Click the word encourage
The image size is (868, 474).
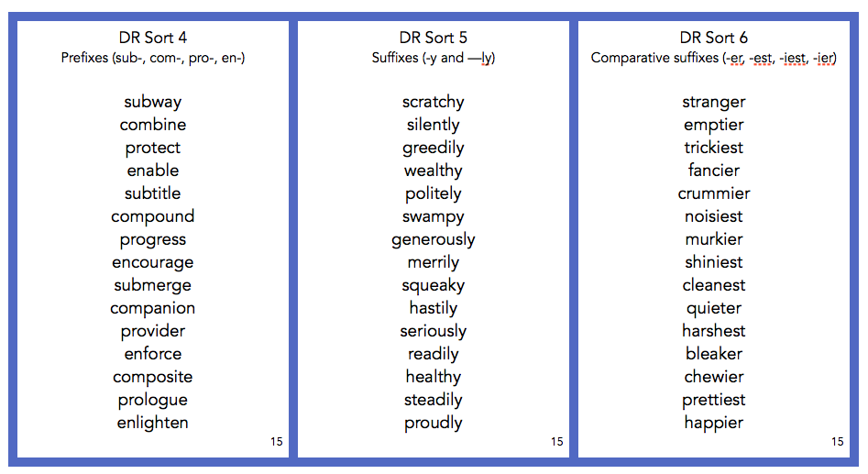coord(153,262)
